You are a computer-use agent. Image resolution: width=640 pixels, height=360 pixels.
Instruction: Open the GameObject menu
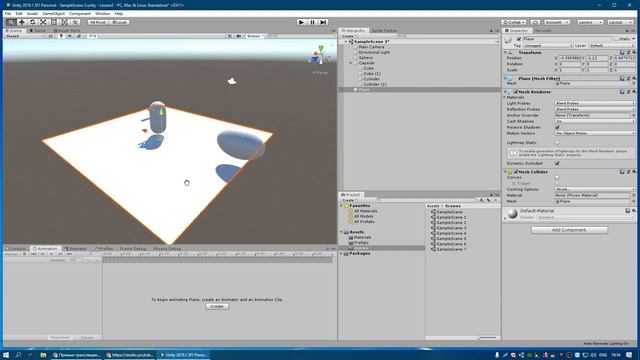(53, 13)
